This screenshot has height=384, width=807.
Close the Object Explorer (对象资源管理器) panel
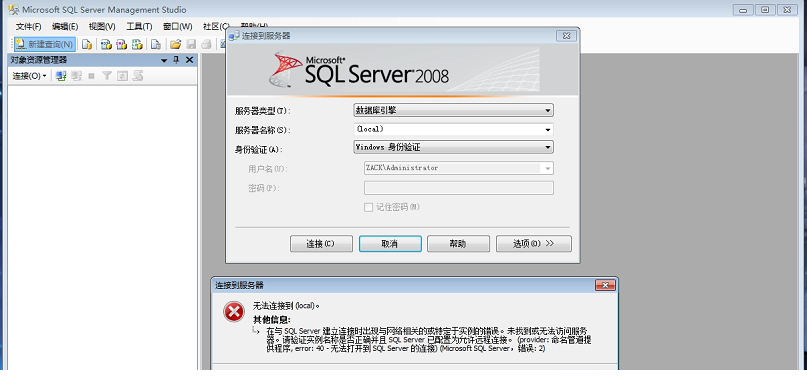189,60
